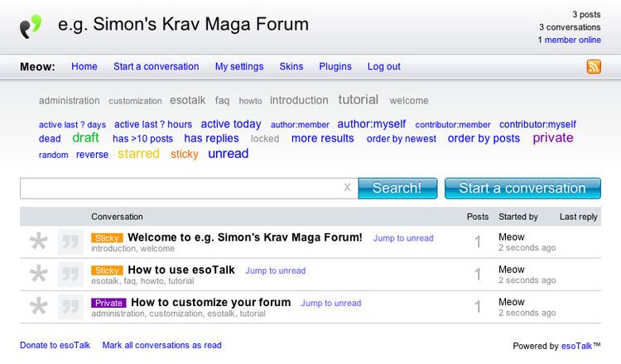Open the RSS feed icon
This screenshot has height=364, width=621.
pos(593,67)
